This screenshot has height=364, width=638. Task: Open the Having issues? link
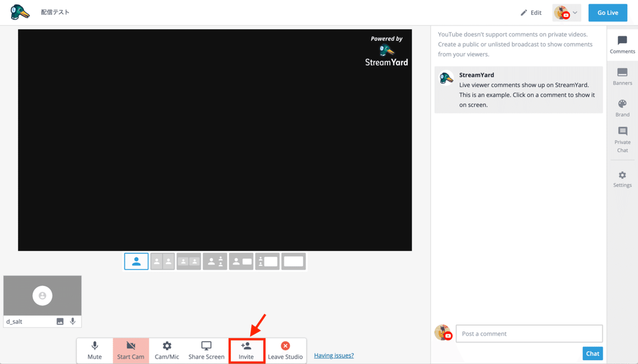334,355
